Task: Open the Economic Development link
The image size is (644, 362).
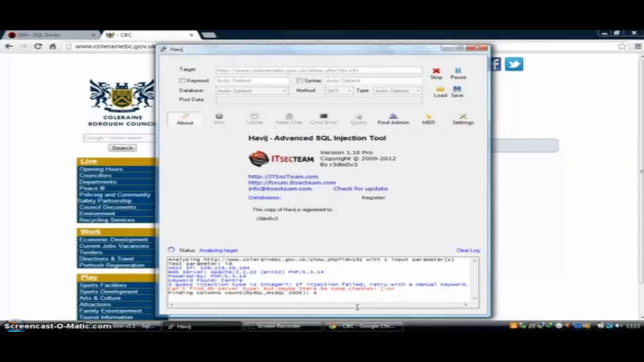Action: [x=113, y=240]
